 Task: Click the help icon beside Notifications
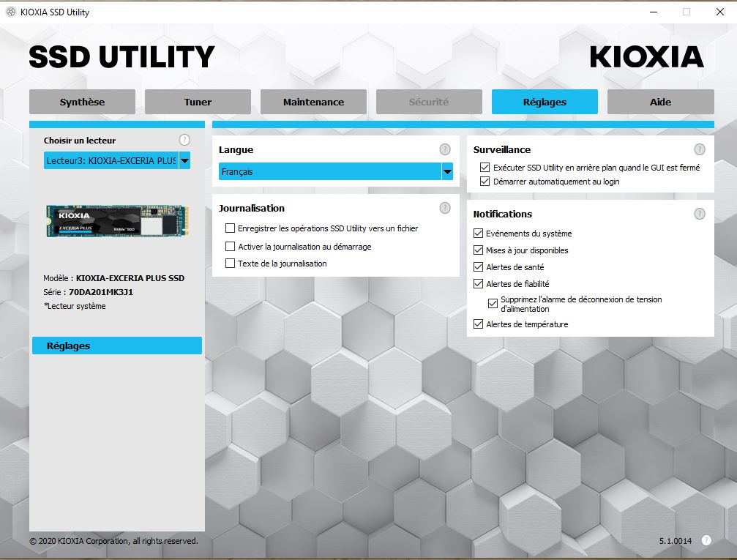tap(700, 214)
